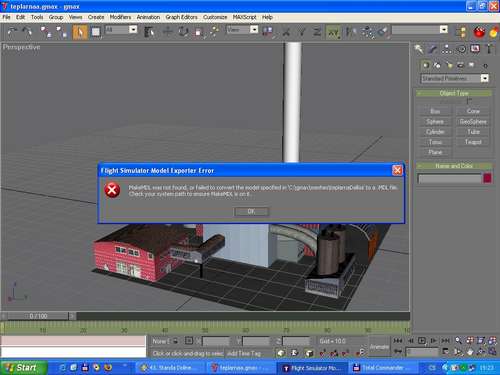Viewport: 500px width, 375px height.
Task: Open the Customize menu
Action: (x=215, y=17)
